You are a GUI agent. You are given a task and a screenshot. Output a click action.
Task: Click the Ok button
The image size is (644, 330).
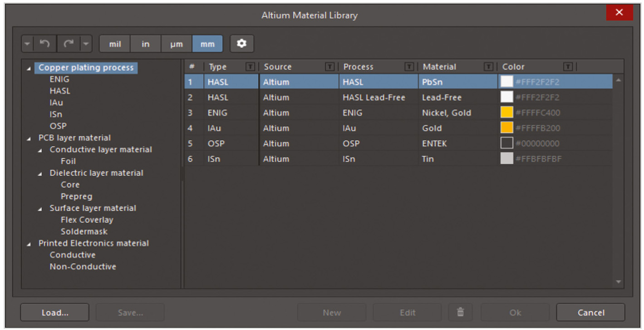tap(515, 312)
